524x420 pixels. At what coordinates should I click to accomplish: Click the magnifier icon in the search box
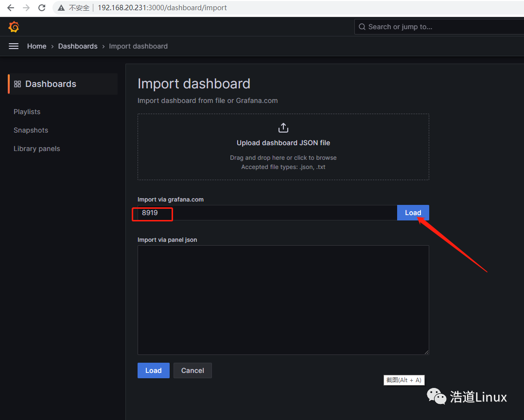tap(362, 27)
